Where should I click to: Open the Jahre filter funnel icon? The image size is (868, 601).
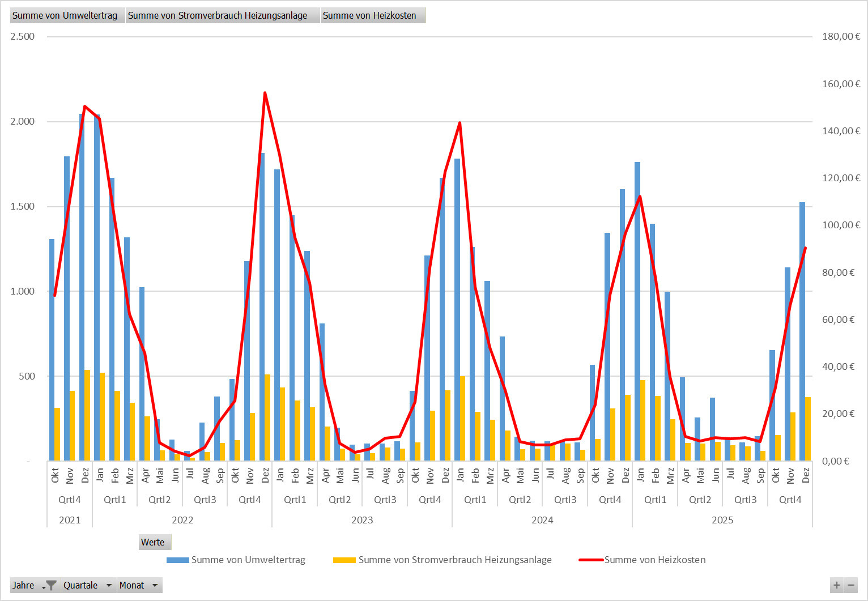tap(50, 585)
